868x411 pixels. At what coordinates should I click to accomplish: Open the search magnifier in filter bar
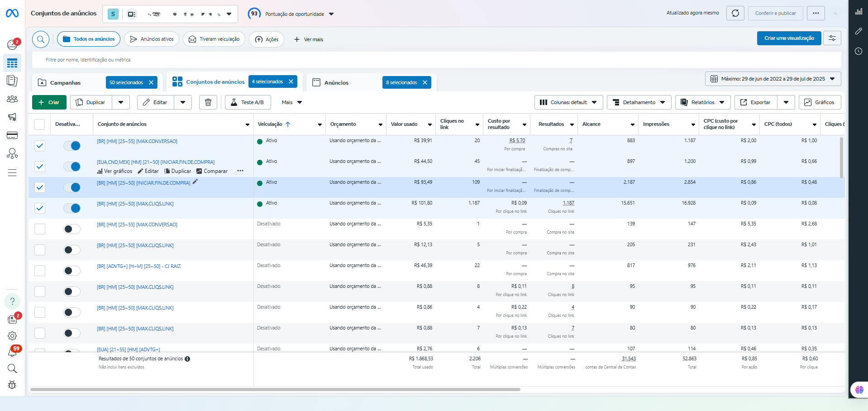[41, 39]
